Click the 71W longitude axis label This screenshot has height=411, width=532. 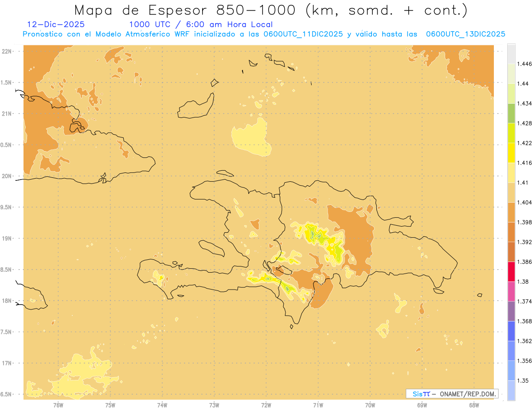(318, 405)
